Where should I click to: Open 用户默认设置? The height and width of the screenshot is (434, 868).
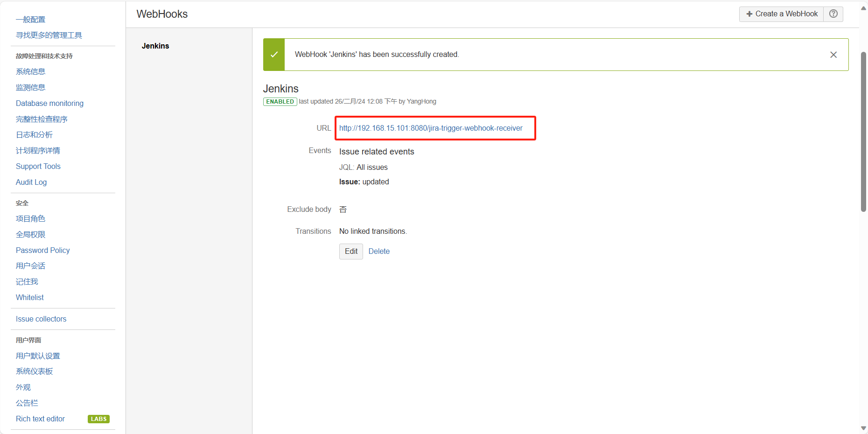38,356
